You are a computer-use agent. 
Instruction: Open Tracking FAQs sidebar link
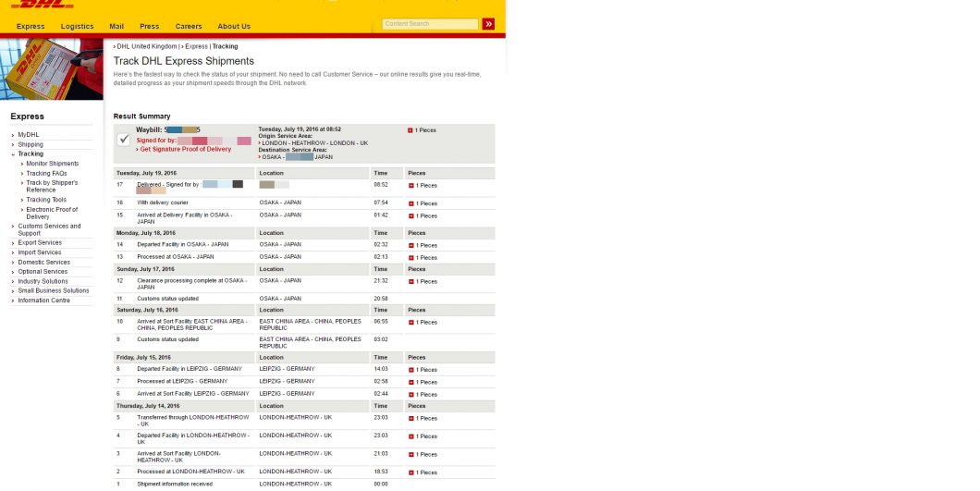coord(46,173)
